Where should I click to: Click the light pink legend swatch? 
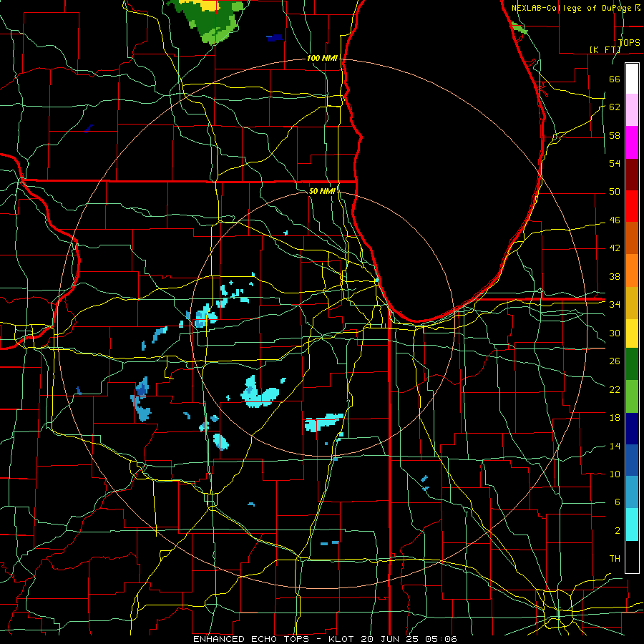632,110
